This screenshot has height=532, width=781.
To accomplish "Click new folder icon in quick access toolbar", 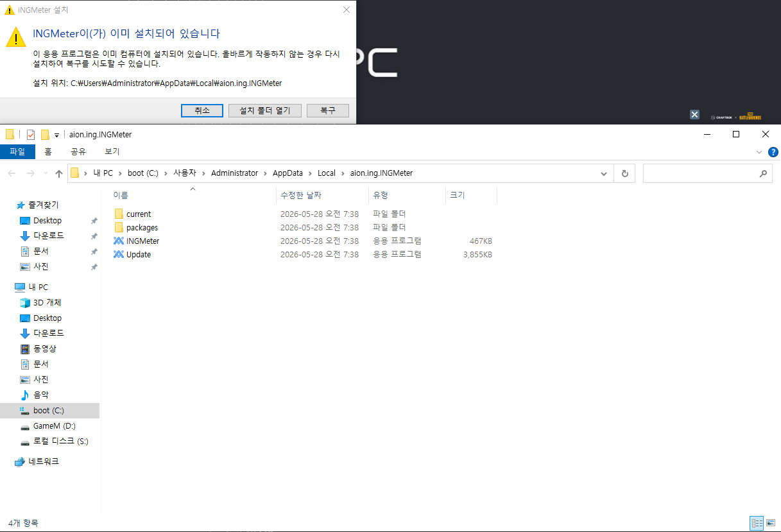I will 45,135.
